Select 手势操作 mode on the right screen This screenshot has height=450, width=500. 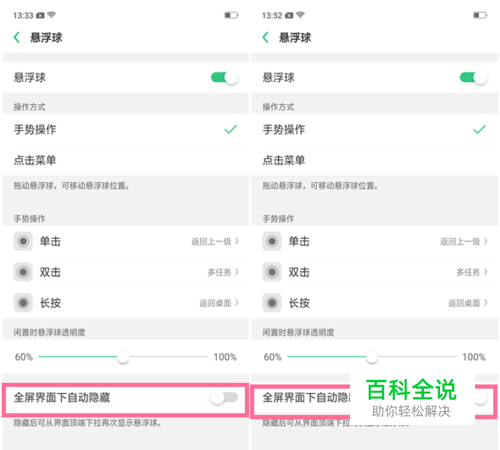click(375, 129)
